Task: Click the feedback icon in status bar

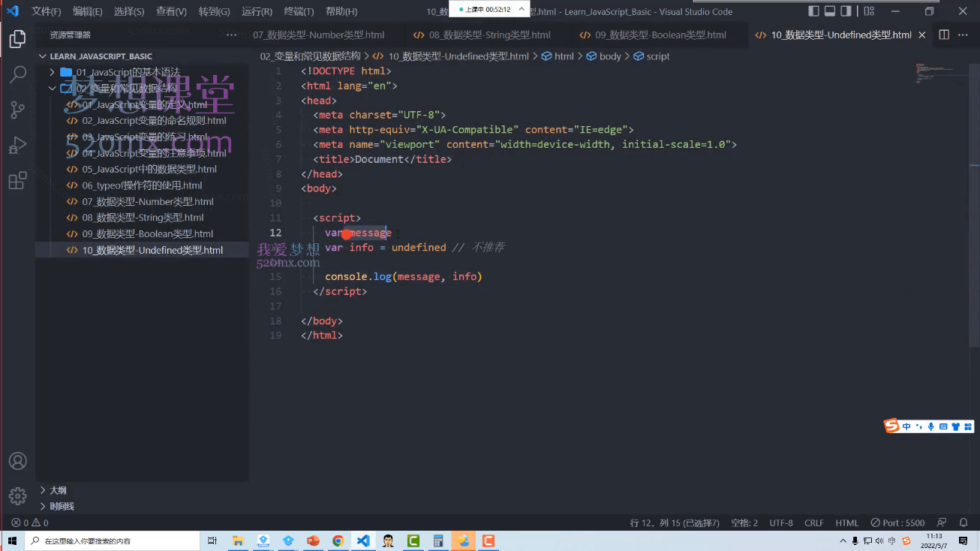Action: pos(942,522)
